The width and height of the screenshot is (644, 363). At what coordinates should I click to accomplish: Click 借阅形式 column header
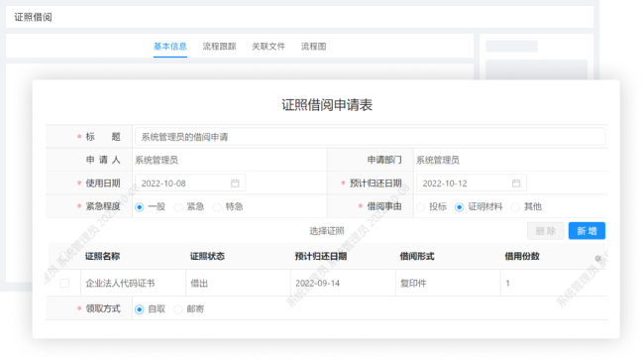pyautogui.click(x=417, y=257)
